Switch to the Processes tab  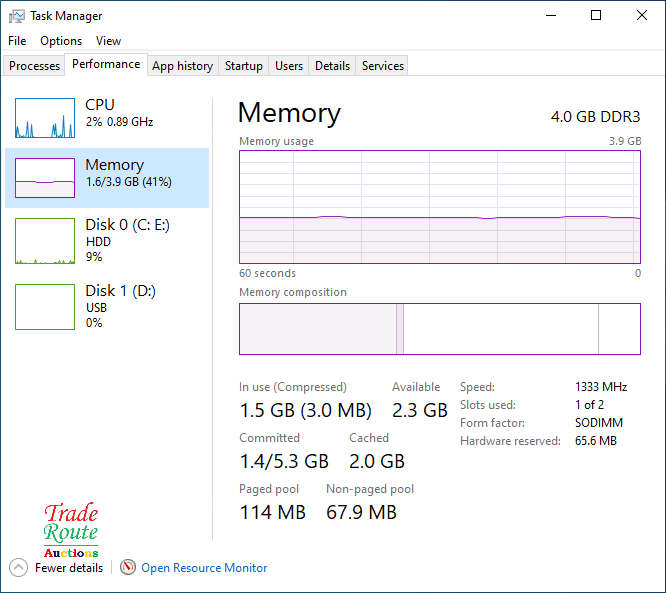pos(35,66)
